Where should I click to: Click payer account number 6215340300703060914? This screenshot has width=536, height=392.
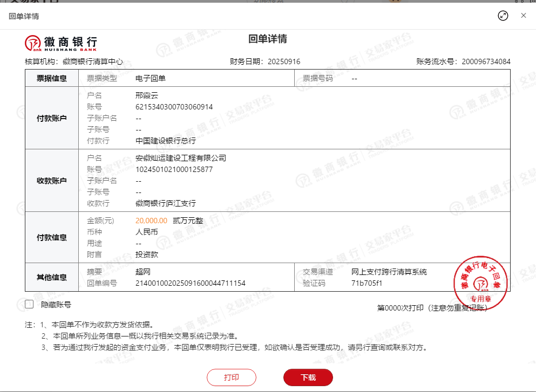174,107
